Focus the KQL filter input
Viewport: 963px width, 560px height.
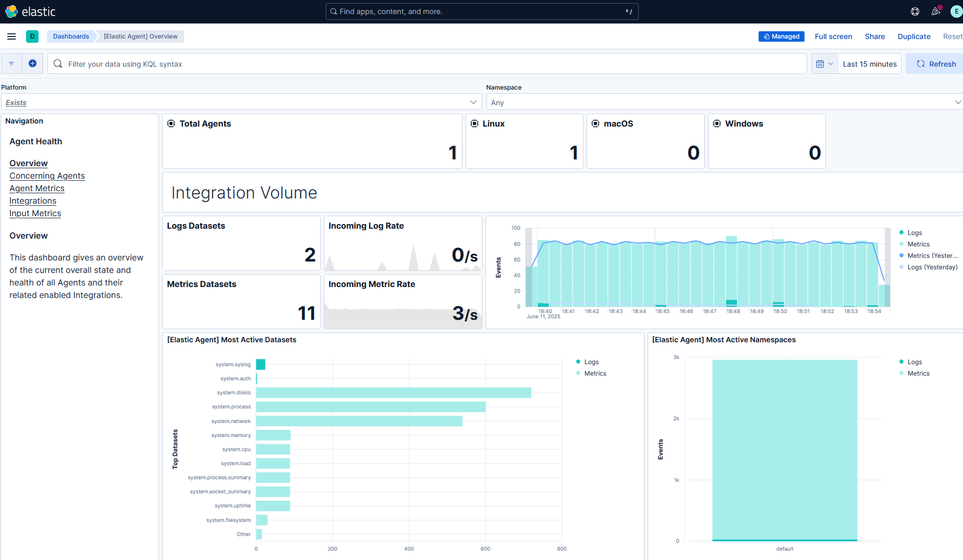(426, 64)
